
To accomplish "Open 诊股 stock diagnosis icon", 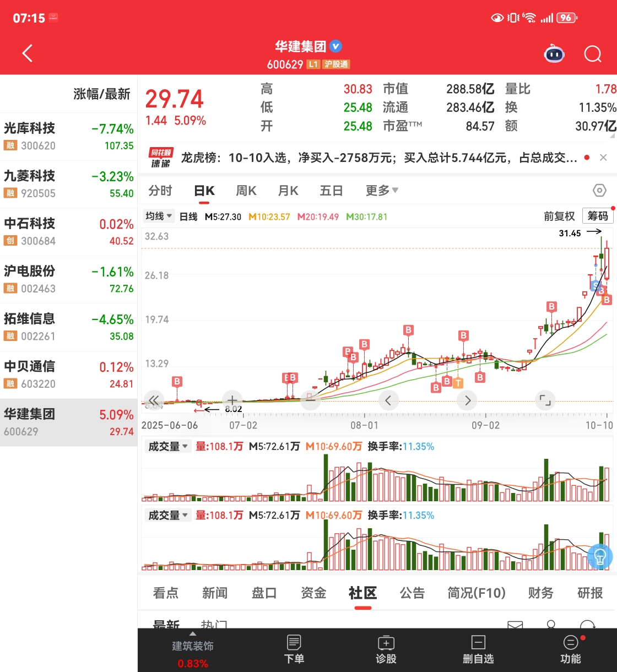I will (386, 649).
